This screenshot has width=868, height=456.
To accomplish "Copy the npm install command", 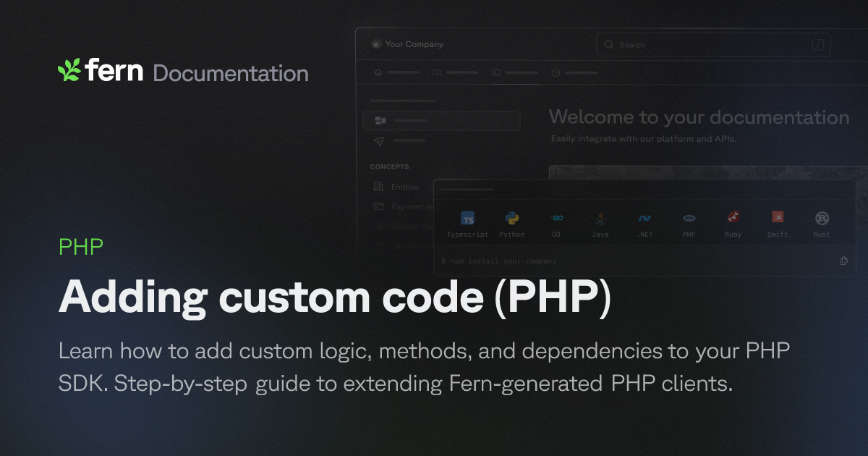I will pyautogui.click(x=843, y=261).
